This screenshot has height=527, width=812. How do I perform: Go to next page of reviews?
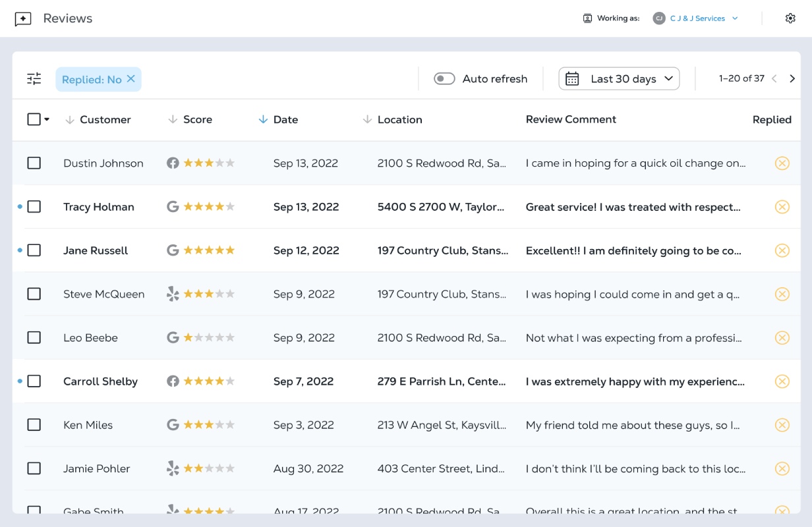(792, 79)
